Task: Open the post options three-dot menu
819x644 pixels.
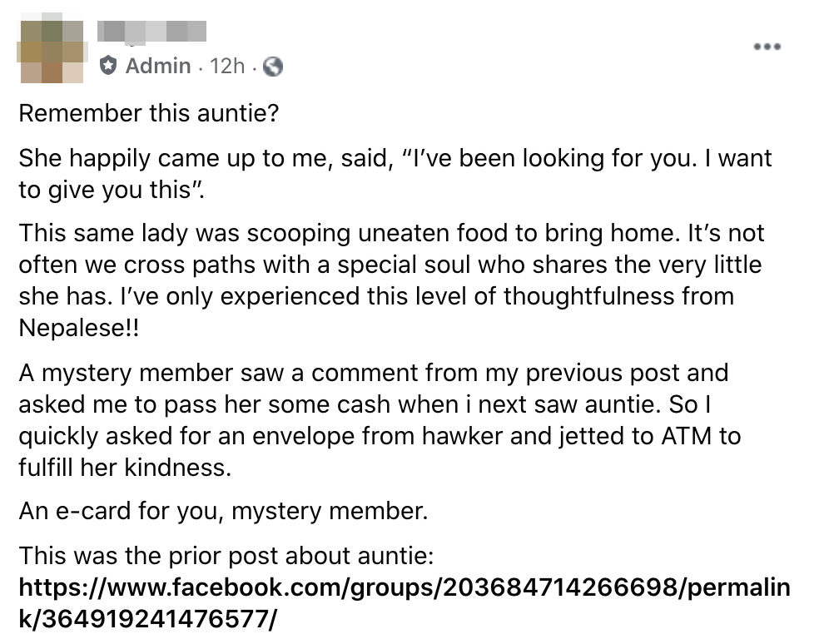Action: coord(767,47)
